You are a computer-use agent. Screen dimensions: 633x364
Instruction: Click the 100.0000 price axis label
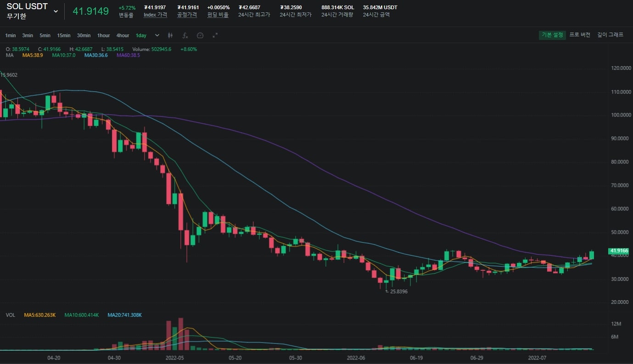621,115
